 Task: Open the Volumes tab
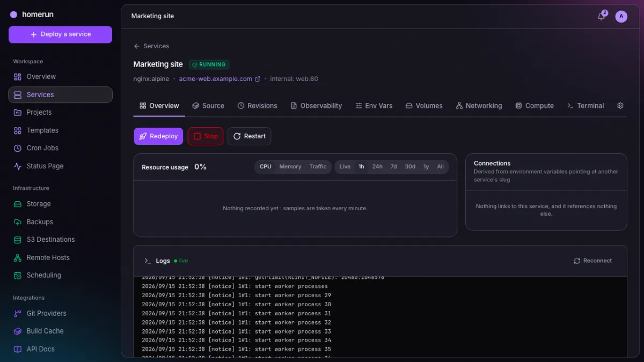[x=424, y=106]
